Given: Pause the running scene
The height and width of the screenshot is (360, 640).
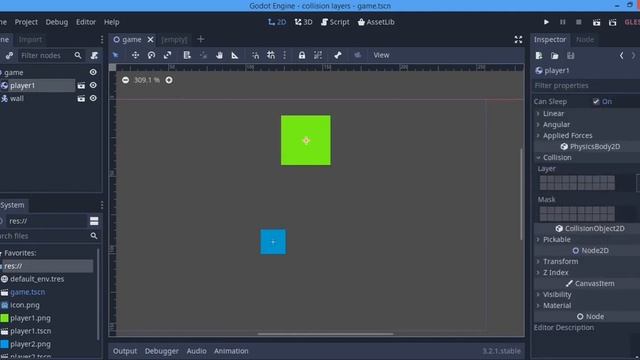Looking at the screenshot, I should pos(562,22).
